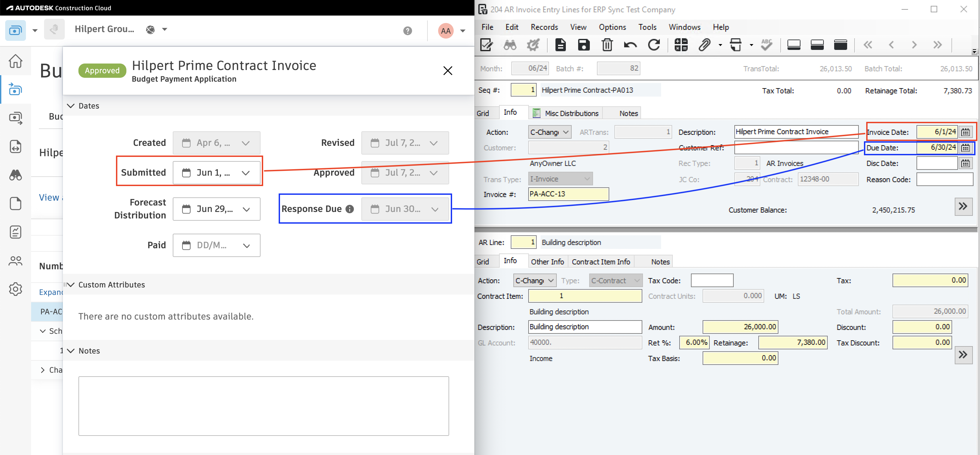Click the refresh icon in AR toolbar

[x=654, y=45]
